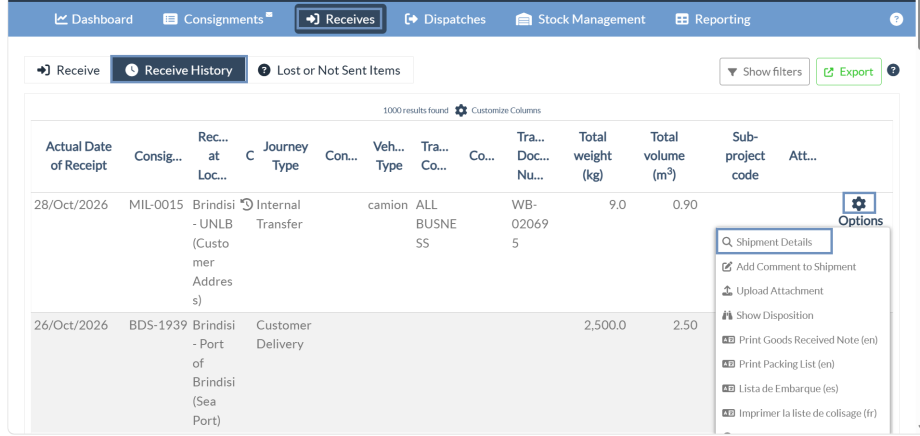Open Stock Management tab
920x436 pixels.
580,19
